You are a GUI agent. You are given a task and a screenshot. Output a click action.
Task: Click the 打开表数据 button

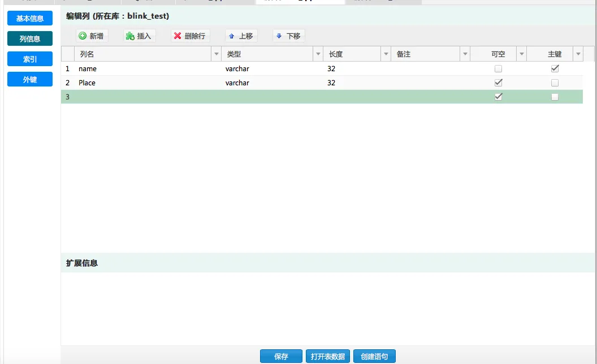(x=327, y=357)
